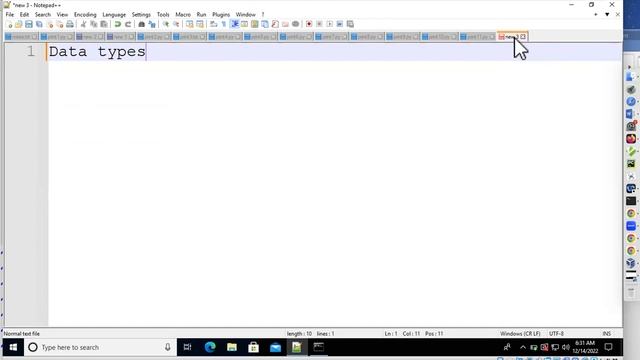Open the Run menu

[x=201, y=14]
